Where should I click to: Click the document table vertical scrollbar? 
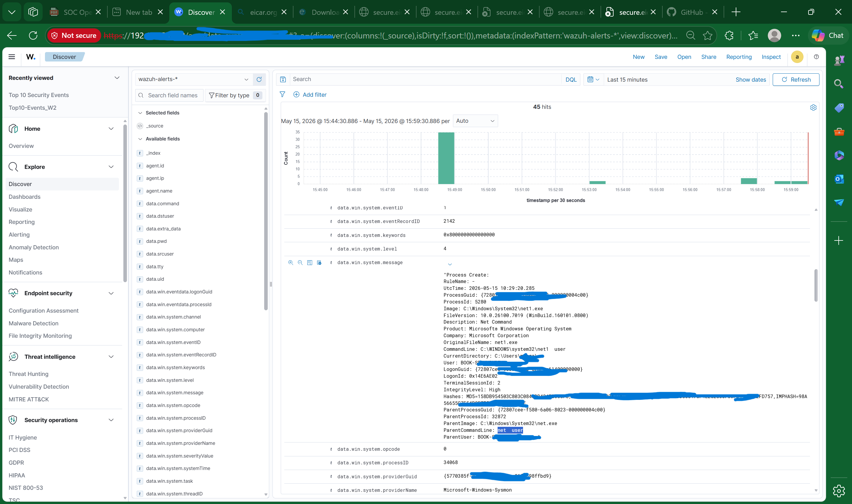tap(816, 285)
